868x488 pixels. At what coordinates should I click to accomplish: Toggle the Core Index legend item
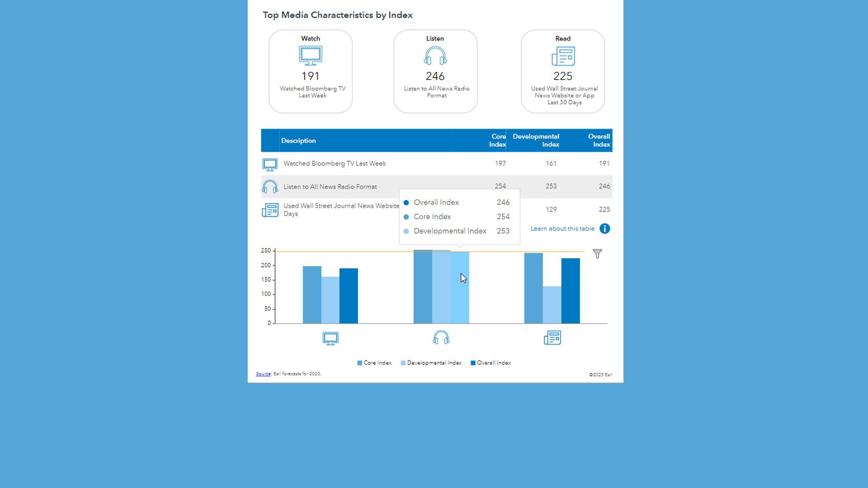pyautogui.click(x=374, y=363)
